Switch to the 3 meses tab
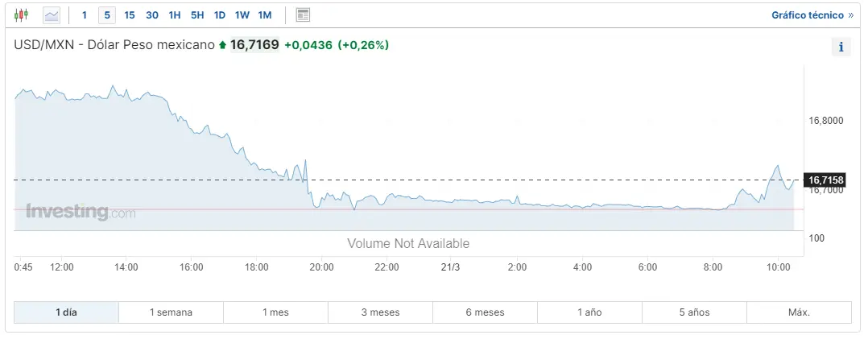This screenshot has width=868, height=339. (x=380, y=312)
